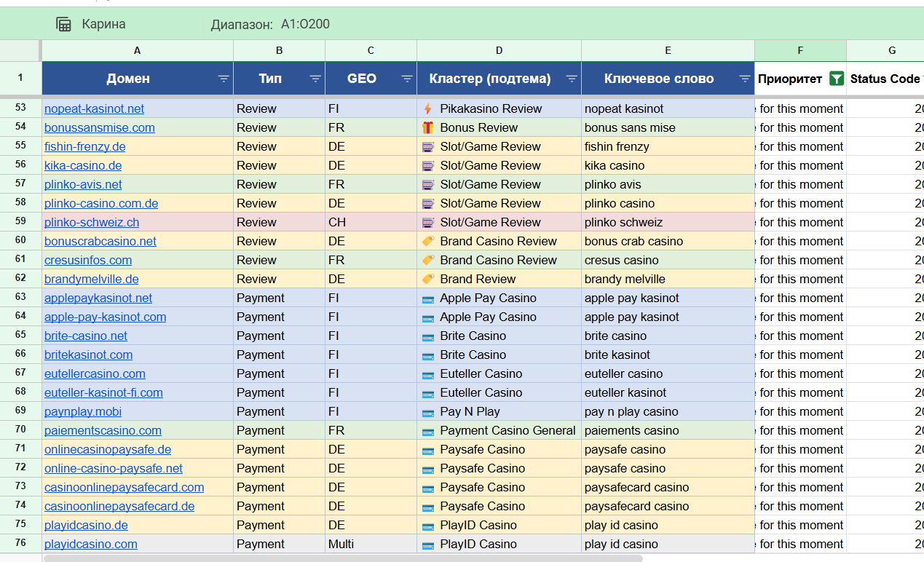Select the cell 'Euteller Casino' in row 67
Screen dimensions: 924x562
(499, 373)
